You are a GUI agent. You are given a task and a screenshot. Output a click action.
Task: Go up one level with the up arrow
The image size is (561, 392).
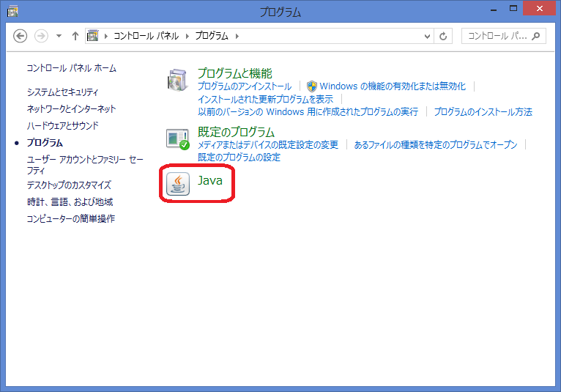pyautogui.click(x=75, y=36)
